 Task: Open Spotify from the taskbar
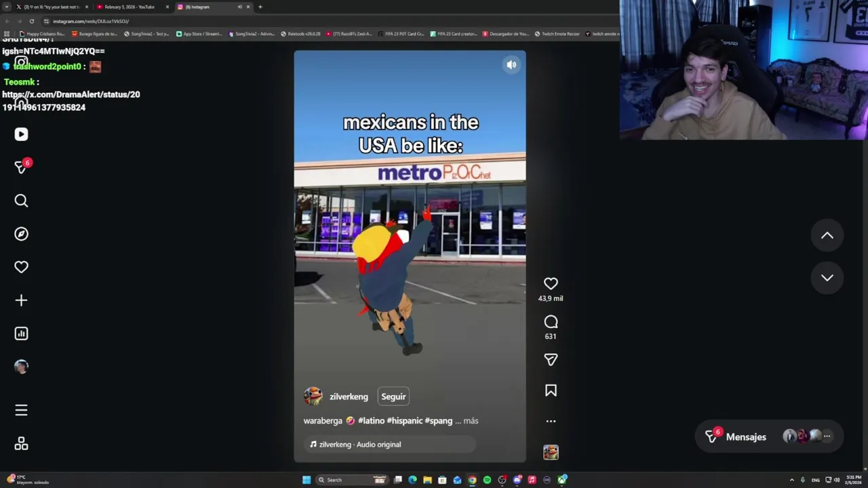(487, 480)
